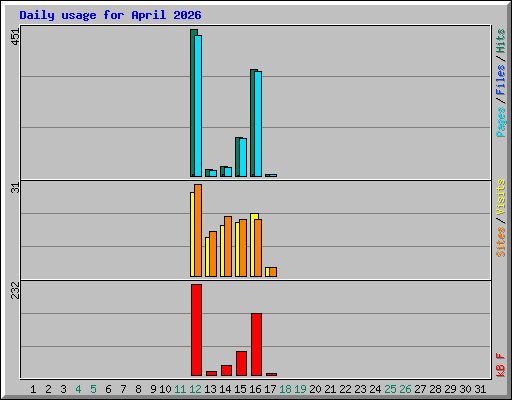
Task: Click the day 12 cyan pages bar
Action: (x=198, y=106)
